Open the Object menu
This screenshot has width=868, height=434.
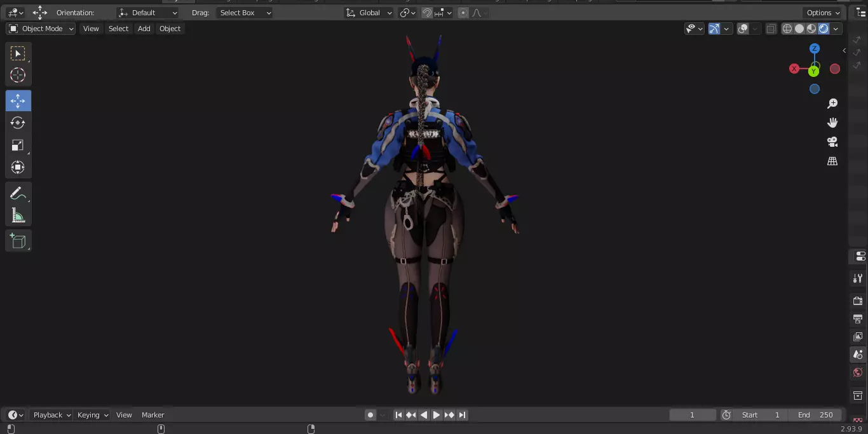[x=170, y=29]
